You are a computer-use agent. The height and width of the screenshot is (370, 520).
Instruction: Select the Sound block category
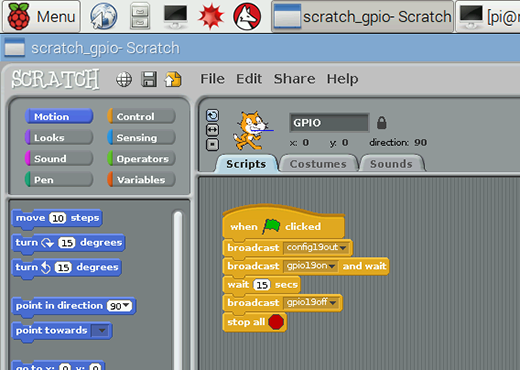(x=59, y=158)
